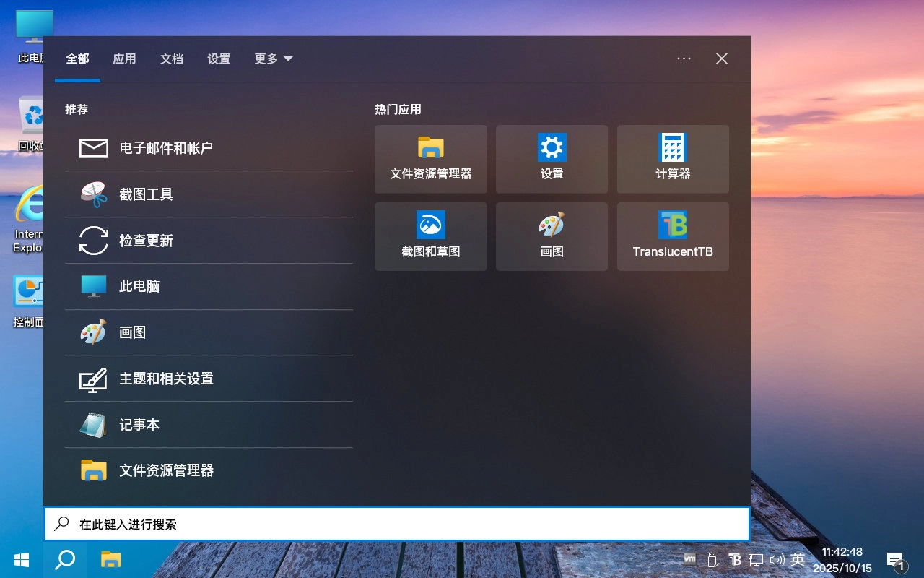Viewport: 924px width, 578px height.
Task: Switch to the 文档 tab
Action: tap(171, 59)
